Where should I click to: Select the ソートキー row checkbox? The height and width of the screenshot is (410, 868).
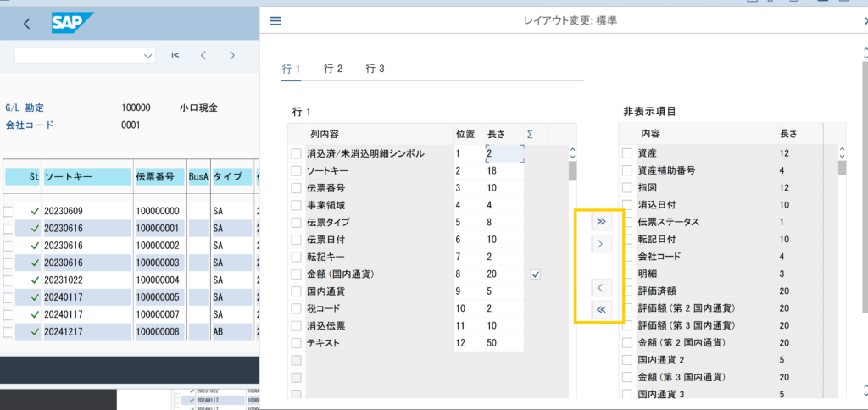tap(296, 171)
